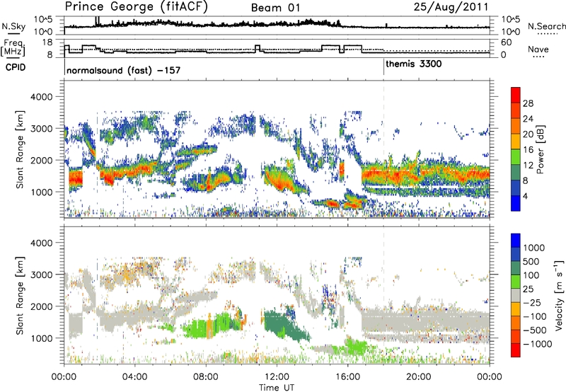Click the '16:00' time axis tick label
Image resolution: width=566 pixels, height=392 pixels.
(347, 376)
